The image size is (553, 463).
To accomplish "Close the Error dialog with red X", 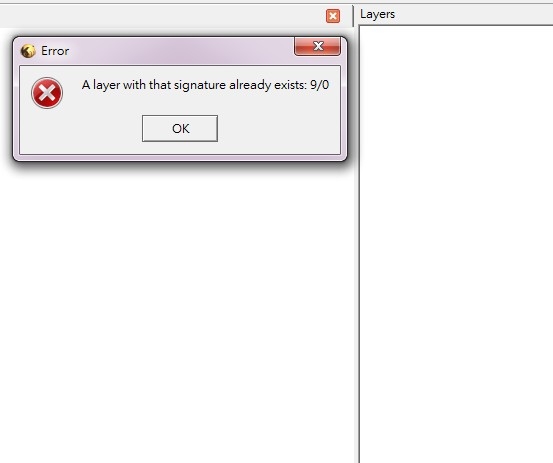I will pos(317,46).
